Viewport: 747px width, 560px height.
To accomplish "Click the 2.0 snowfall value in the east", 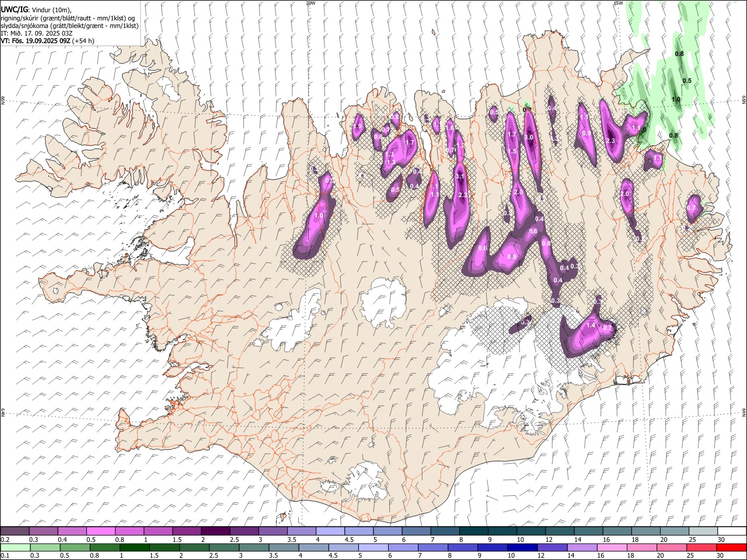I will click(625, 194).
